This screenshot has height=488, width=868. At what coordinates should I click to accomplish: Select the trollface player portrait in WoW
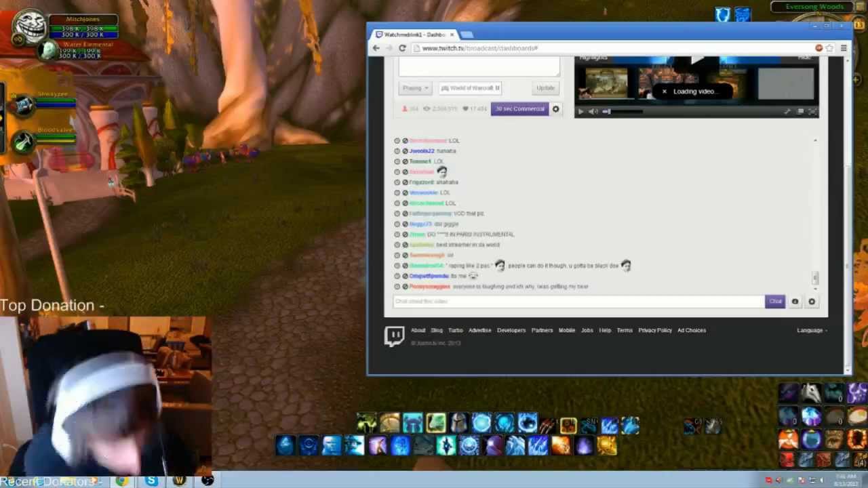[29, 27]
